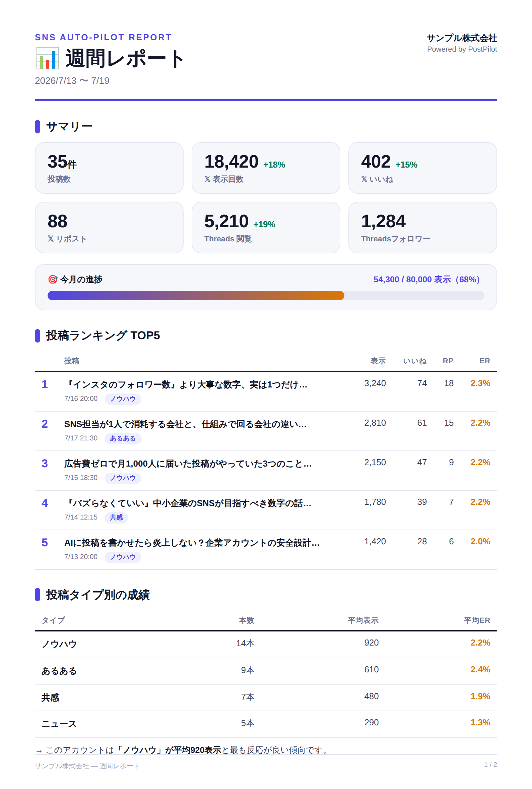Click the ノウハウ row in type table

click(266, 645)
